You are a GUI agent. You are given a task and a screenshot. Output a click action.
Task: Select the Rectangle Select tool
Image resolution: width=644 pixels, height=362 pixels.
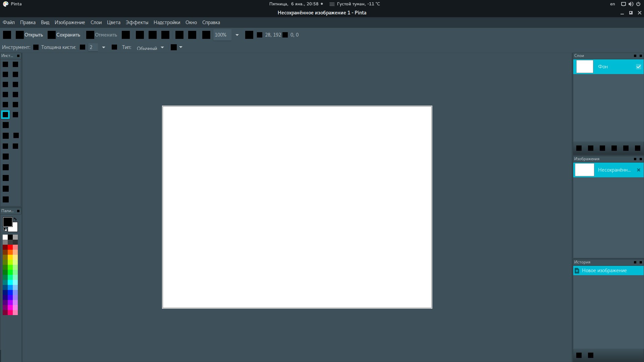point(5,64)
